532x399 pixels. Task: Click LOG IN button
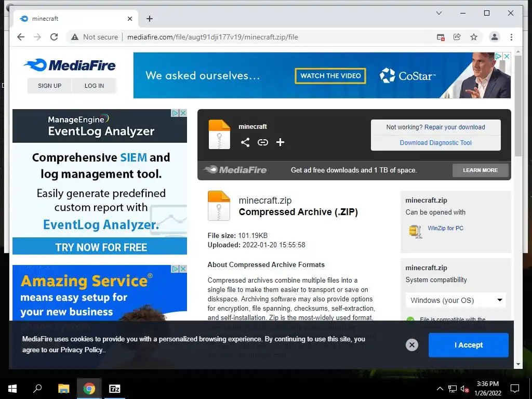click(95, 86)
